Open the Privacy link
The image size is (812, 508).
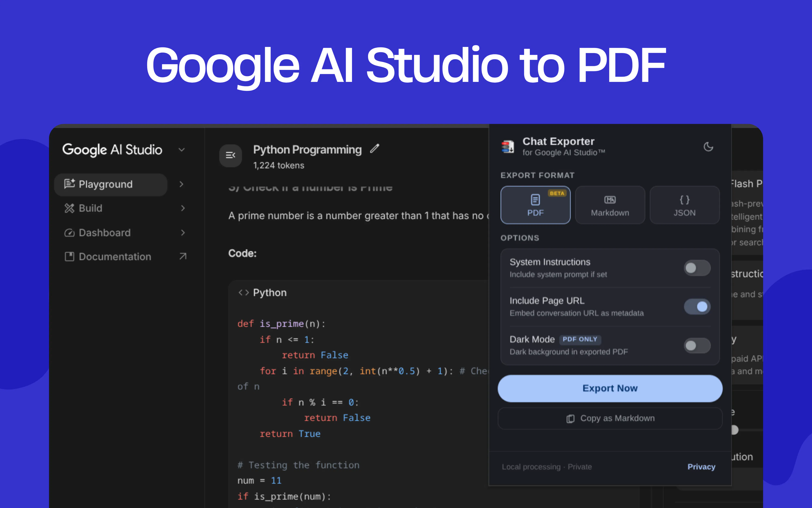[x=701, y=467]
